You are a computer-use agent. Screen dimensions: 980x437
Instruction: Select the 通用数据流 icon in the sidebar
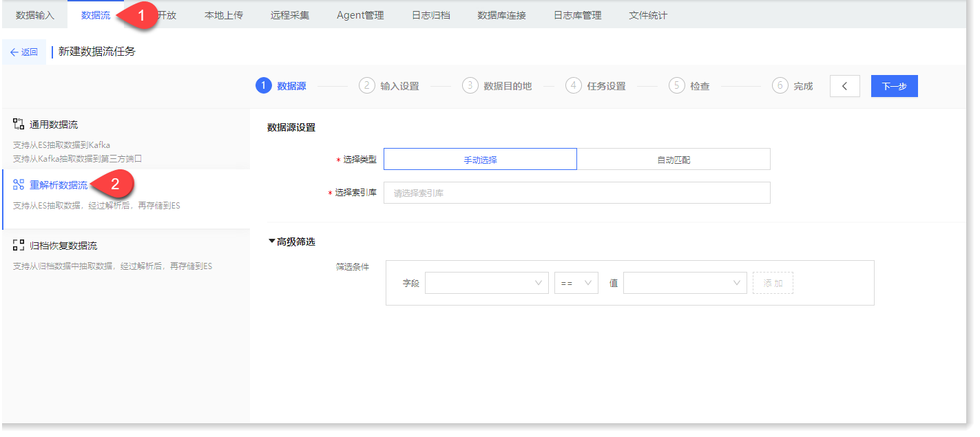point(19,125)
